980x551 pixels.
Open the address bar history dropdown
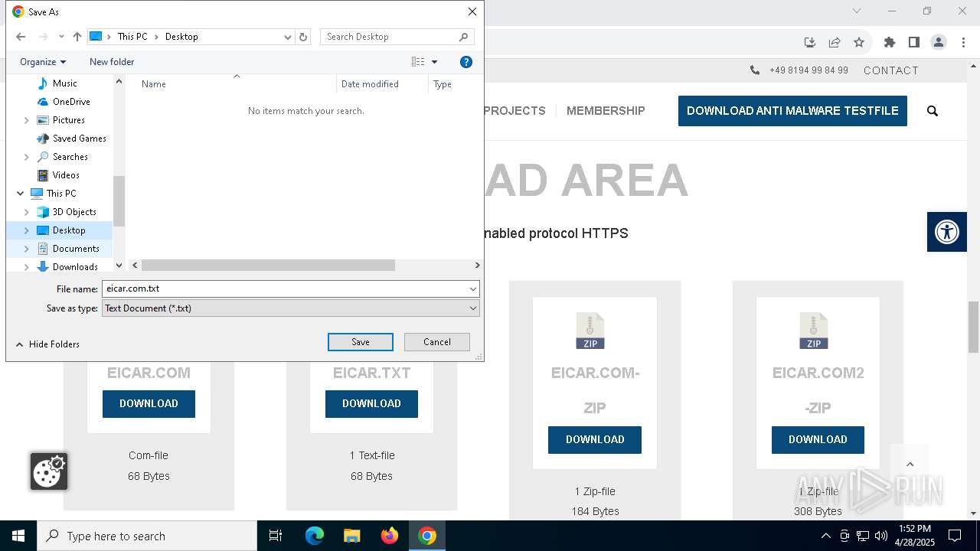click(x=288, y=37)
